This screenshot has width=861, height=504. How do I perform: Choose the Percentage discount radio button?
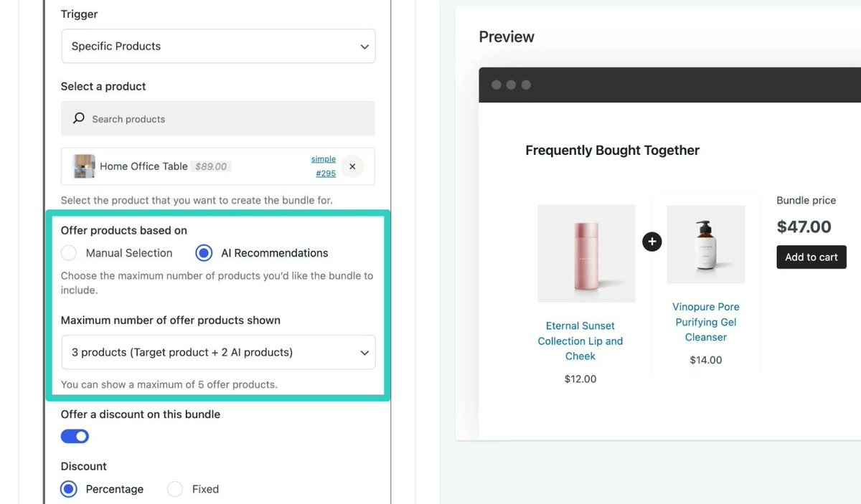pos(69,489)
